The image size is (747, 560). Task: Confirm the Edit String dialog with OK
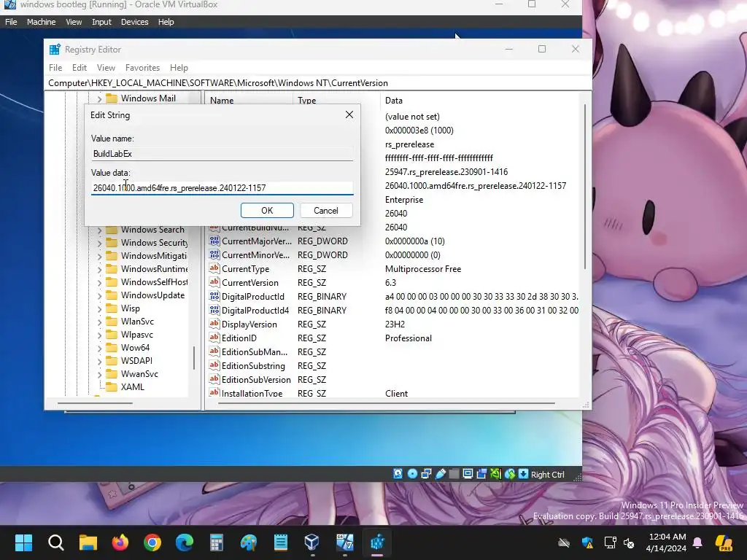click(267, 211)
